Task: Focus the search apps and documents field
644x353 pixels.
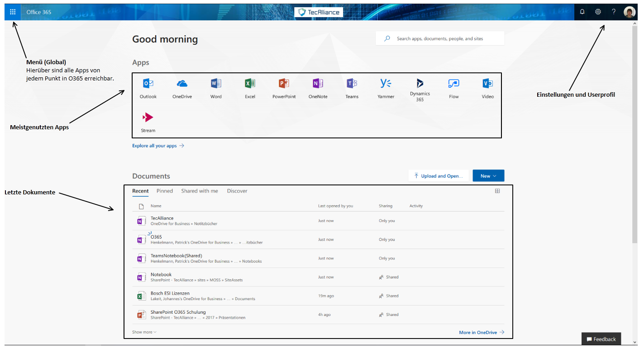Action: click(x=440, y=38)
